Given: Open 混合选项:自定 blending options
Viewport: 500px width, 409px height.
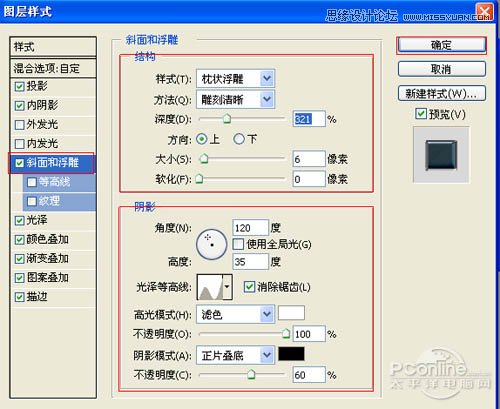Looking at the screenshot, I should (53, 68).
